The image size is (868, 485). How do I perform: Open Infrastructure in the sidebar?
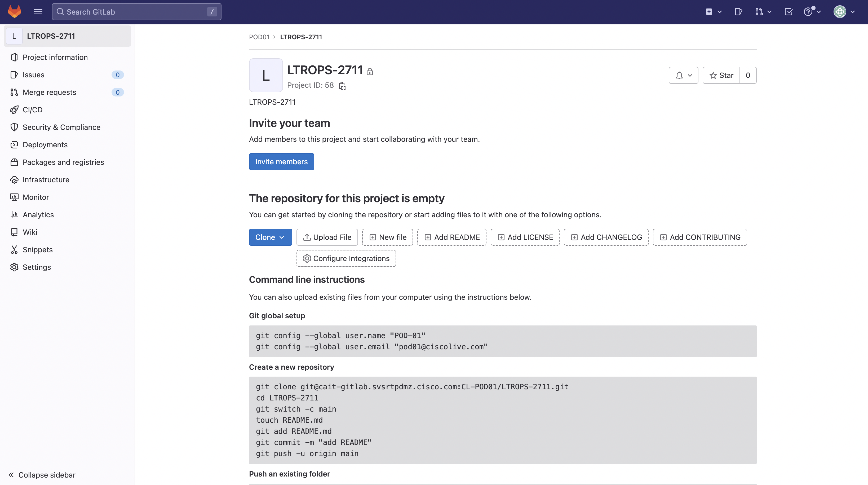67,180
